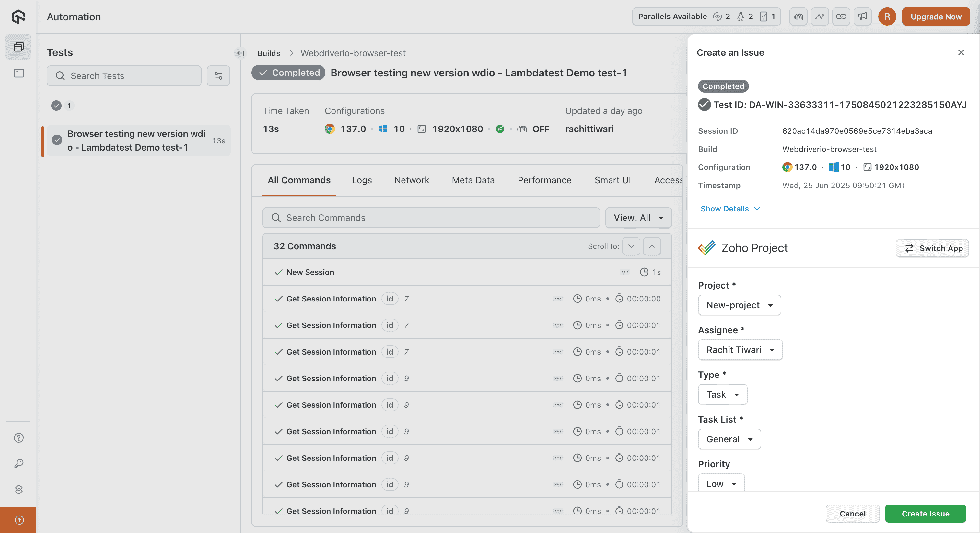This screenshot has width=980, height=533.
Task: Select the Browser testing test status checkmark
Action: click(57, 140)
